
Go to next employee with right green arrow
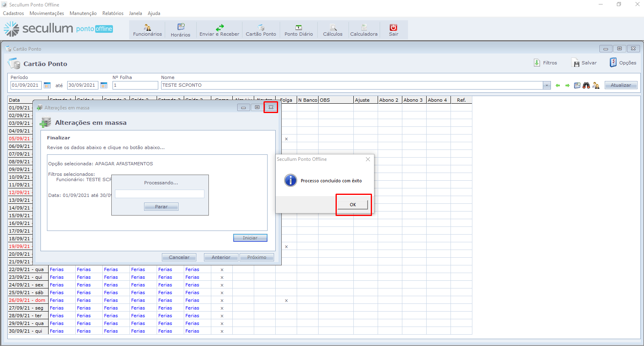(x=567, y=85)
